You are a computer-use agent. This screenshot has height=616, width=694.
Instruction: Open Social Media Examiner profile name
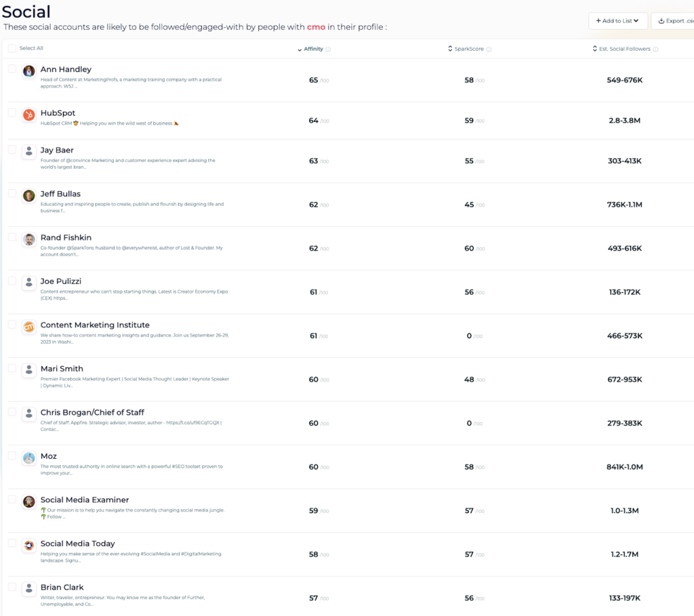click(84, 500)
